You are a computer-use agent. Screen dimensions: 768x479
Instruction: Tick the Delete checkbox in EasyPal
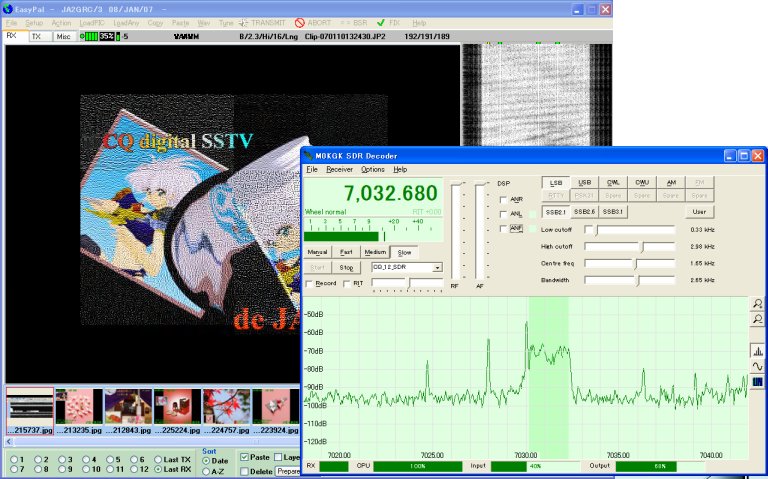[244, 471]
